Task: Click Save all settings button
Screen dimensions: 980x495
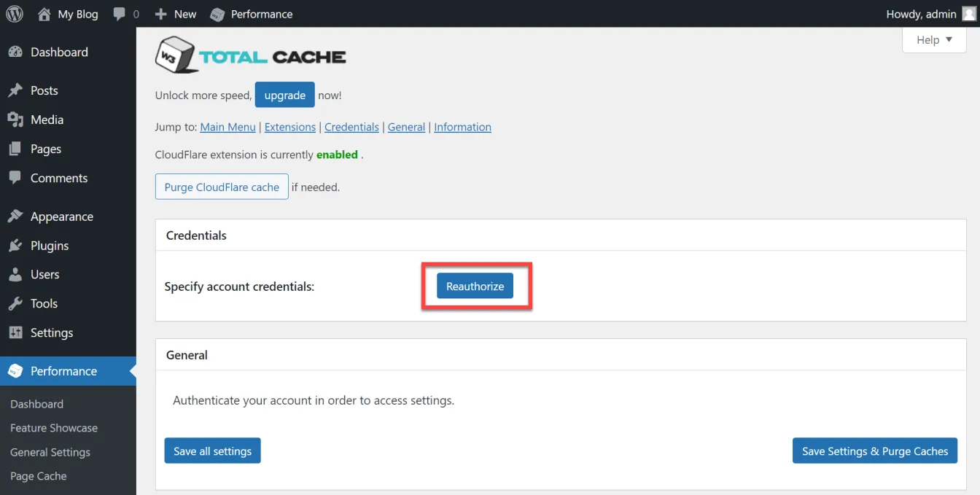Action: 212,451
